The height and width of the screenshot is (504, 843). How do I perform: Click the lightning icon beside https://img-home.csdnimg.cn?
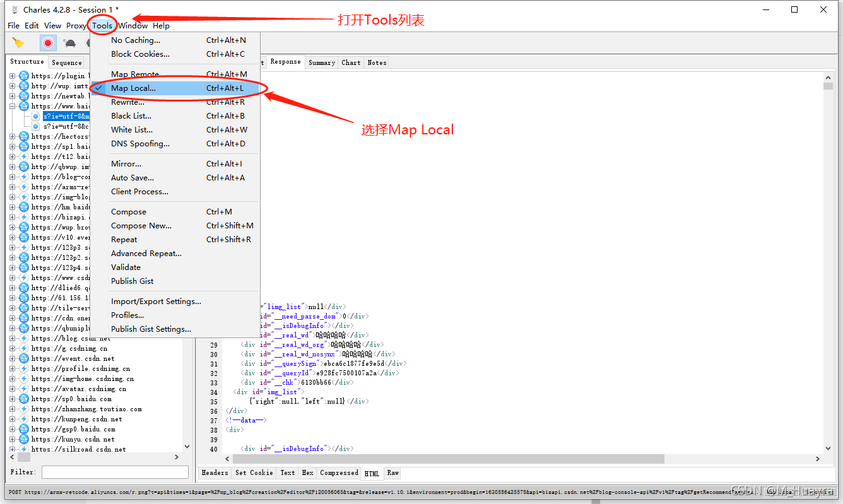click(x=24, y=378)
